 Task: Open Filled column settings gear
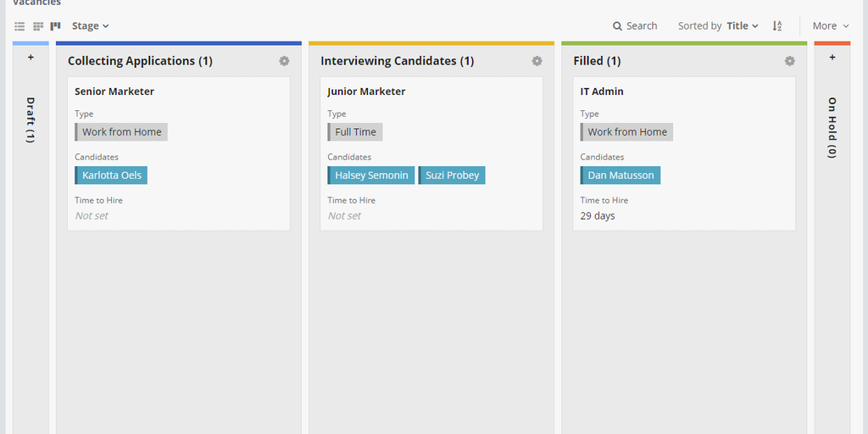coord(789,61)
